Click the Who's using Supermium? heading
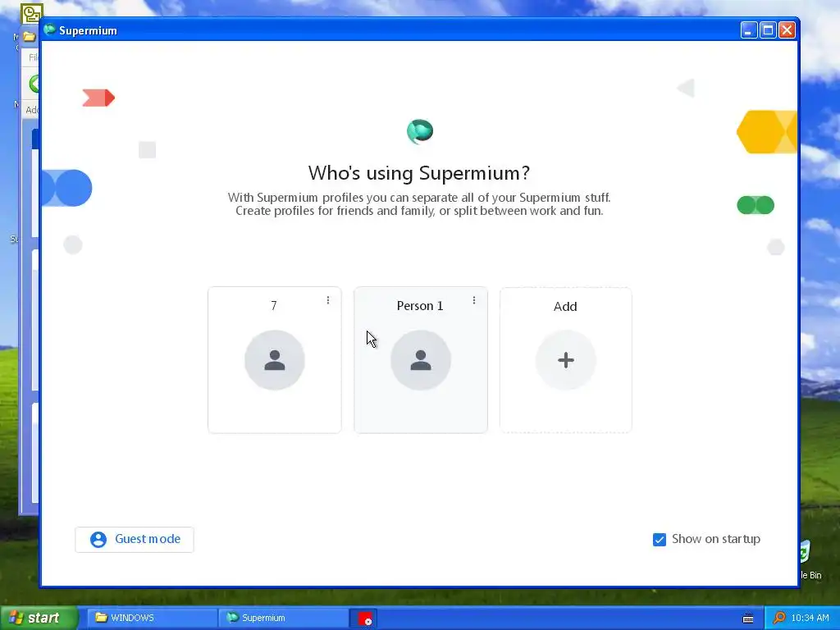 tap(419, 173)
